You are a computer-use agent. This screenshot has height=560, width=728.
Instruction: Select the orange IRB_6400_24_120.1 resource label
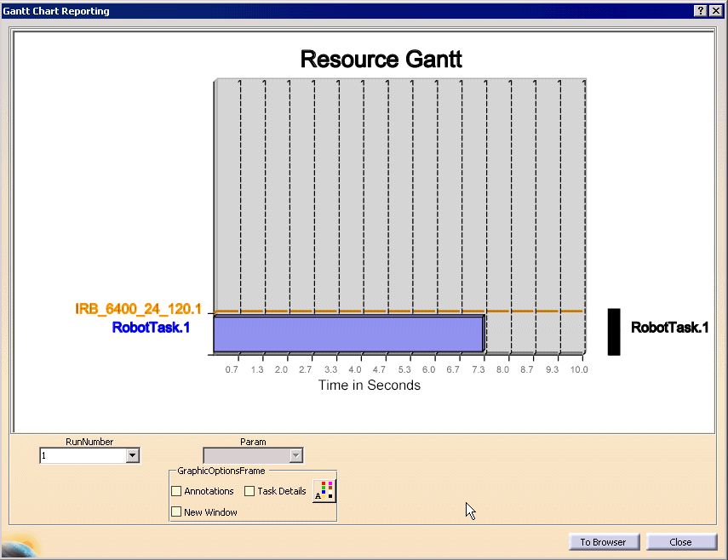tap(138, 310)
